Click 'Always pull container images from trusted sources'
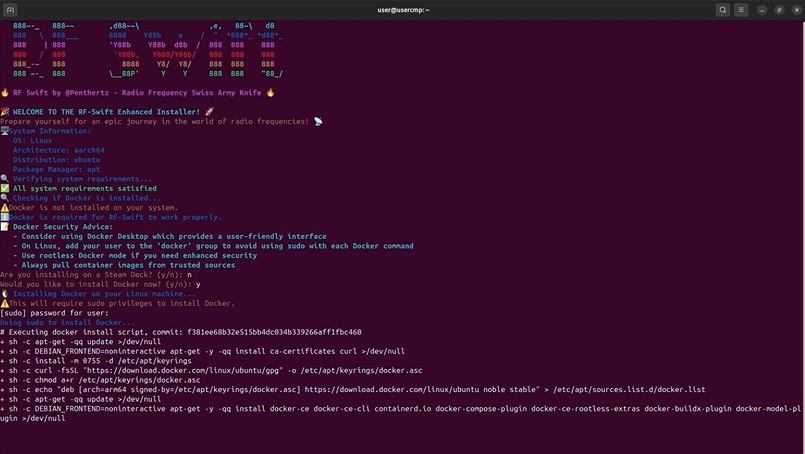This screenshot has width=805, height=454. pyautogui.click(x=128, y=266)
